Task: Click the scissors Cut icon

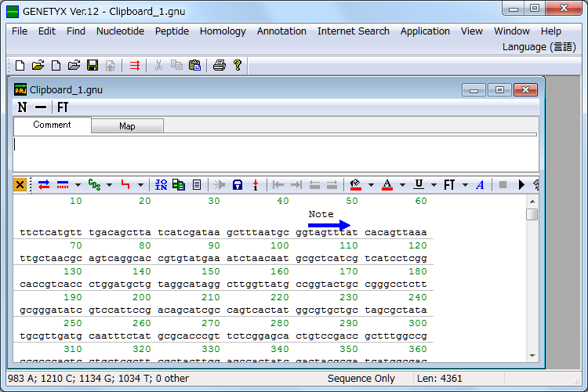Action: 158,65
